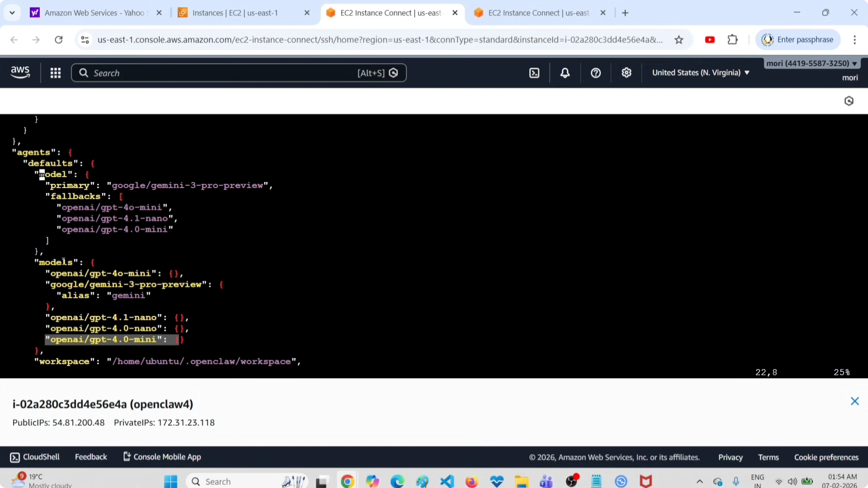Expand the mori account menu dropdown
The width and height of the screenshot is (868, 488).
(811, 63)
